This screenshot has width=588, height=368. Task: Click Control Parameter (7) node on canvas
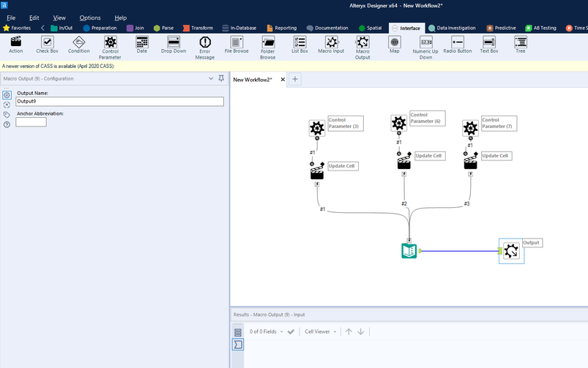pos(470,128)
